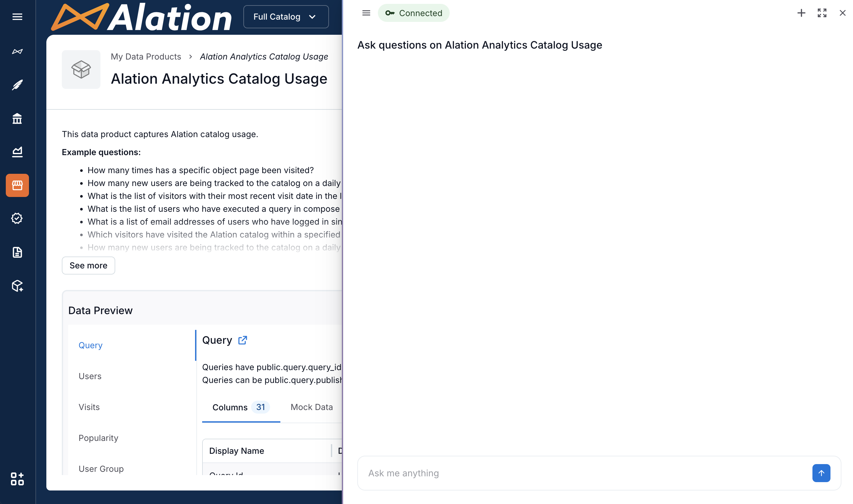Open the document icon in the sidebar

point(17,252)
